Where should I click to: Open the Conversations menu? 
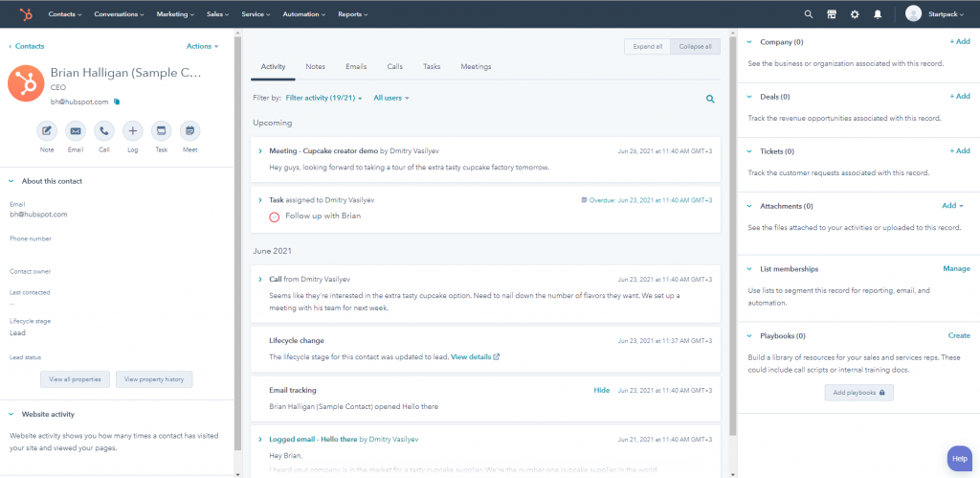(x=119, y=13)
